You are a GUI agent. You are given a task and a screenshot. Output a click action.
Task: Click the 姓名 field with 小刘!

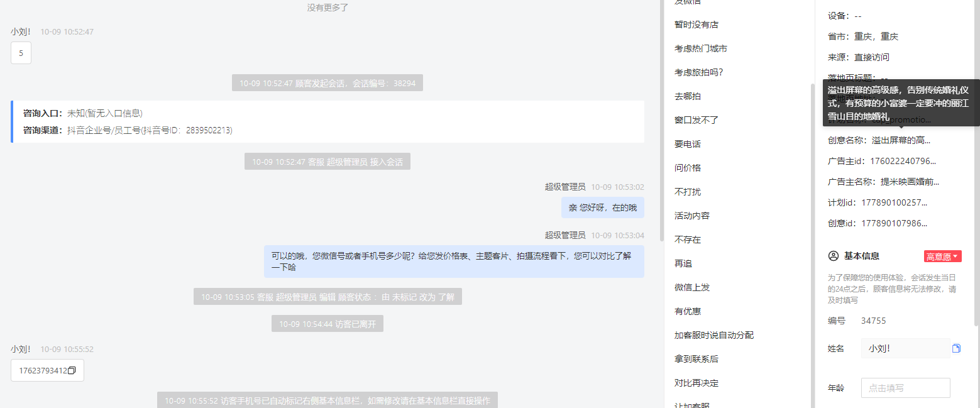[905, 348]
